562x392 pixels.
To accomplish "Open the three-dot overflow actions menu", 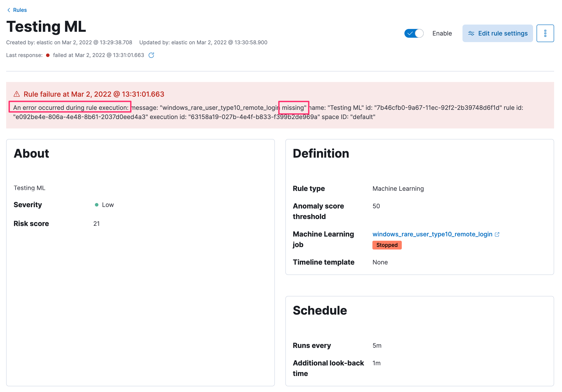I will pyautogui.click(x=545, y=33).
